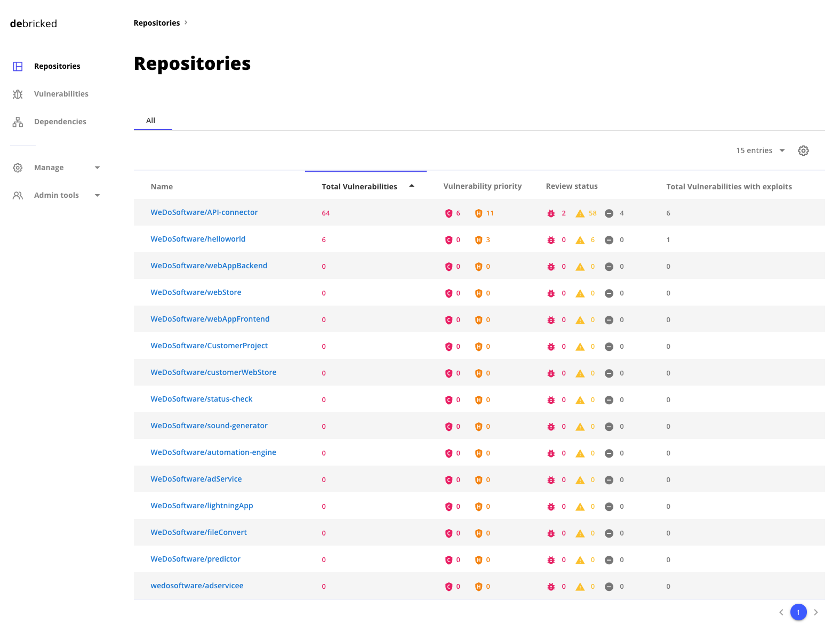Click critical shield in adservicee row

(449, 587)
